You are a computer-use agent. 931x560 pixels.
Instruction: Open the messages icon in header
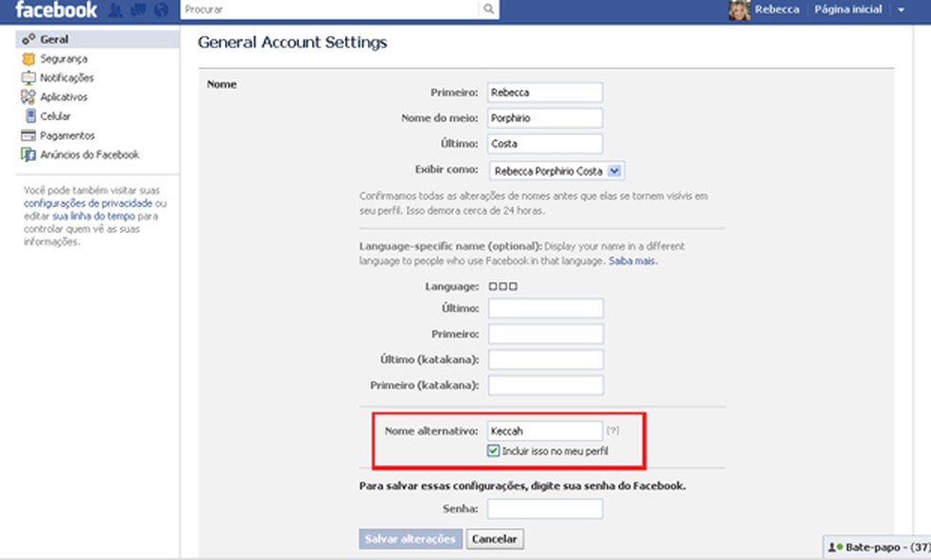138,10
